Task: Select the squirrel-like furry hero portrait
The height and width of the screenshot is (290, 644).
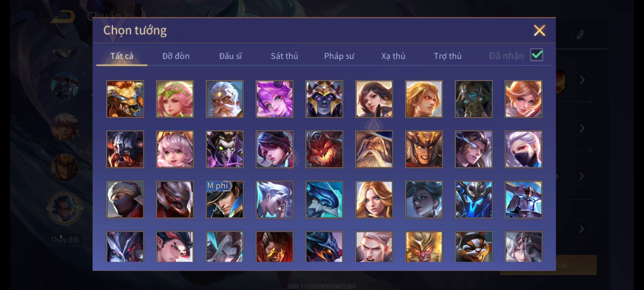Action: click(x=474, y=247)
